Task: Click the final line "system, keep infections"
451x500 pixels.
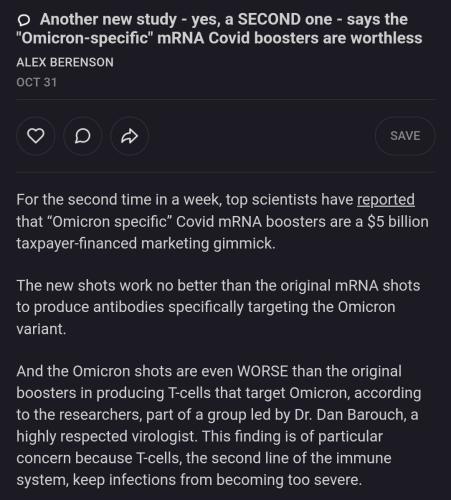Action: click(x=189, y=480)
